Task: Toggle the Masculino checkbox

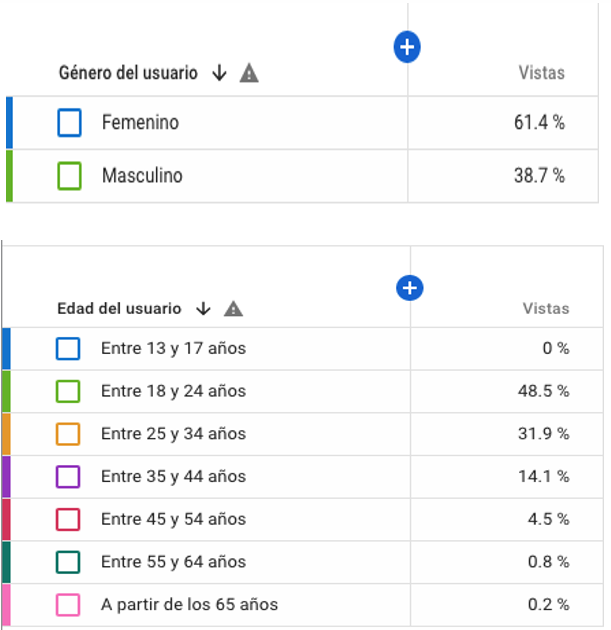Action: point(69,176)
